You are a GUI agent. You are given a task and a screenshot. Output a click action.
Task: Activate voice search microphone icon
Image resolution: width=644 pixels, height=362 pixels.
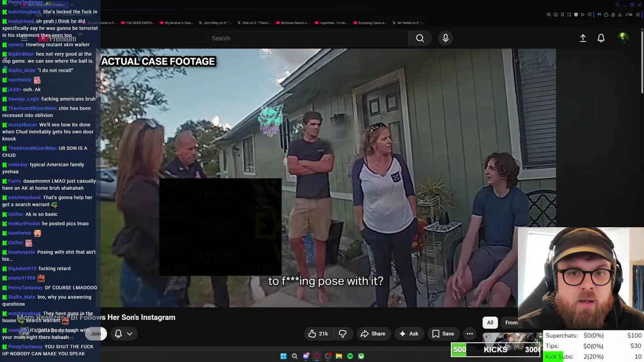(445, 38)
